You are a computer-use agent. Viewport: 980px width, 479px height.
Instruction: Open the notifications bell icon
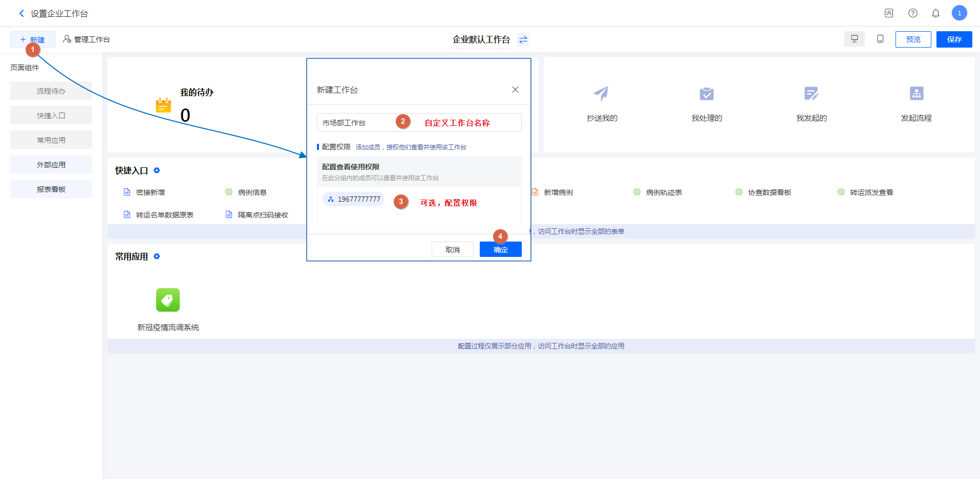[935, 13]
